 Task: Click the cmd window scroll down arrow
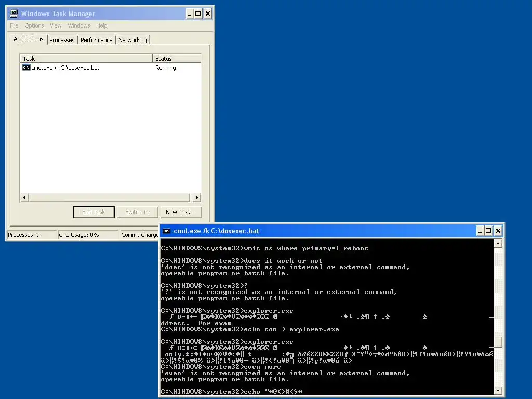498,391
